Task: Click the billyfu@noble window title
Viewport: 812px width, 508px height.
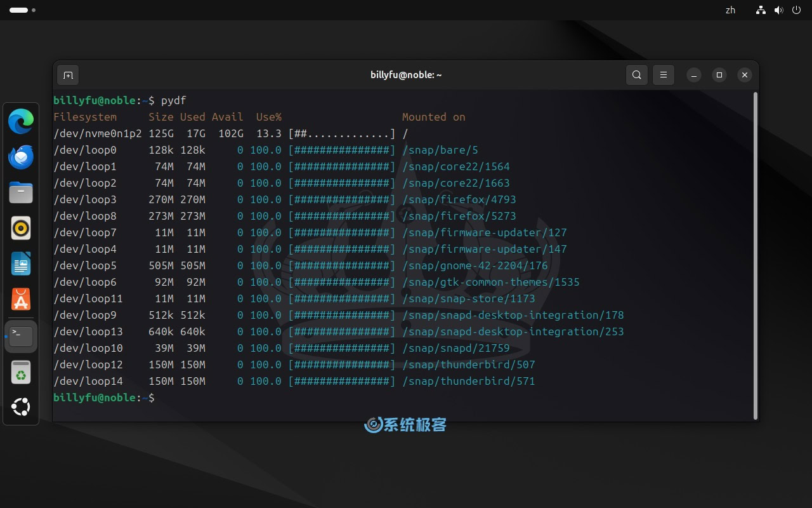Action: point(406,75)
